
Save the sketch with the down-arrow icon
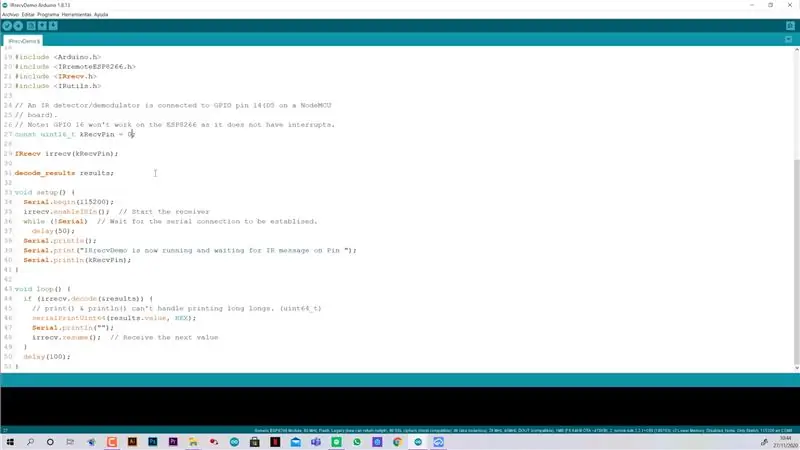click(53, 26)
